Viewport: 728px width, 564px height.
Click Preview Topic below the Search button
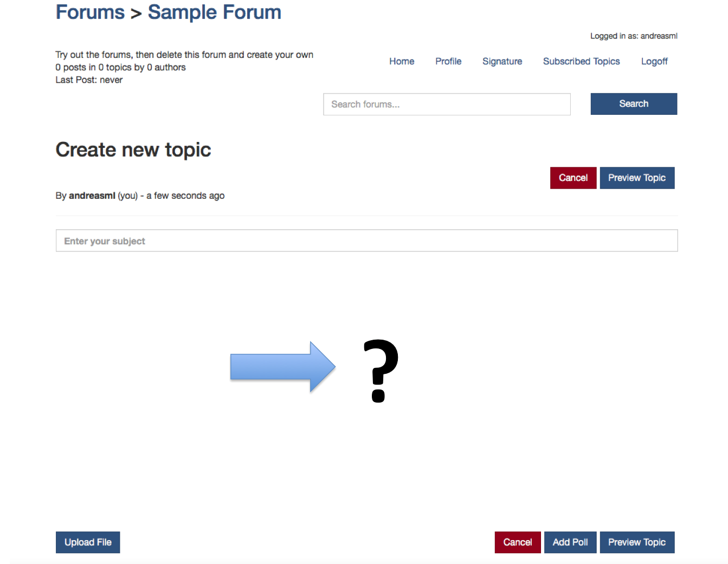coord(637,178)
